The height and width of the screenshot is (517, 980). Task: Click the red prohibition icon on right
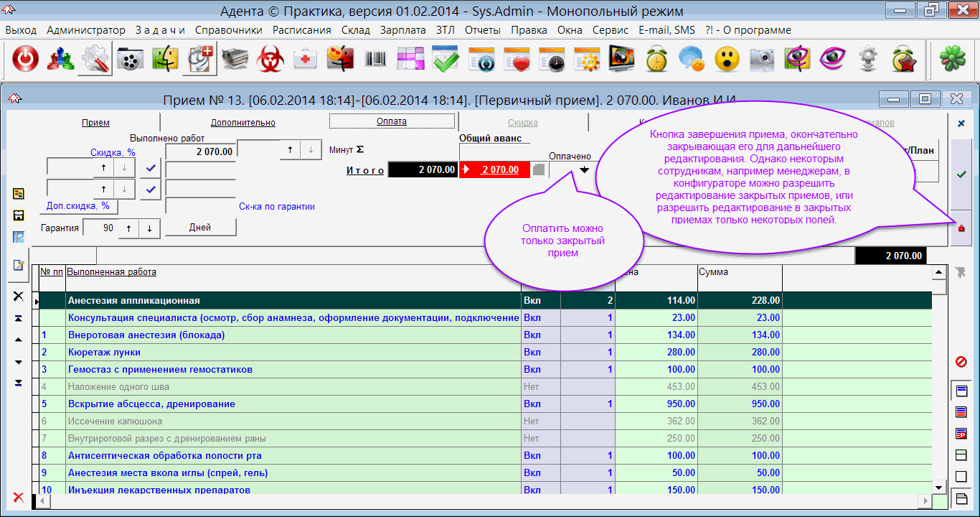[x=961, y=362]
